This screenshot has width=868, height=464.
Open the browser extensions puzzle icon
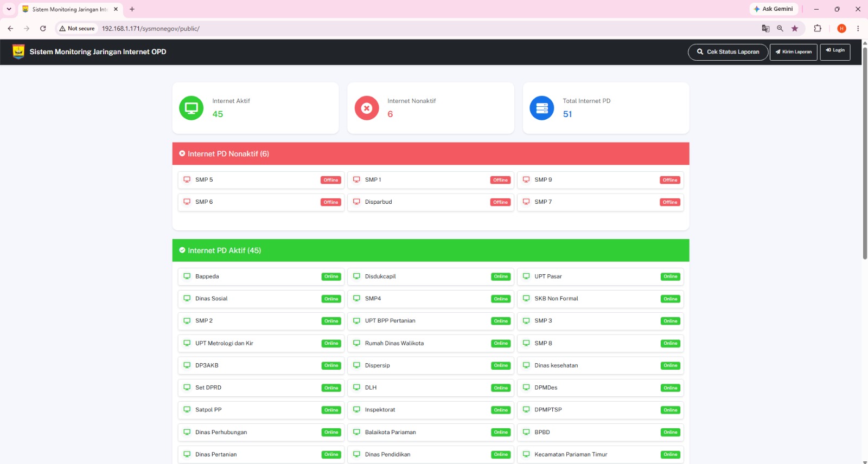(818, 28)
